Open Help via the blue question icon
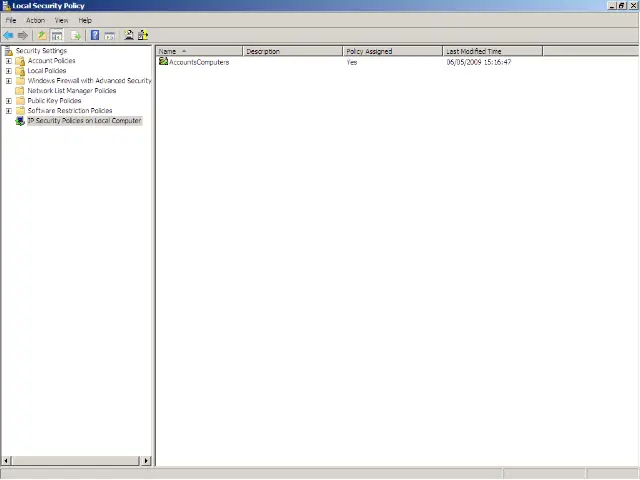This screenshot has width=640, height=480. pyautogui.click(x=95, y=36)
